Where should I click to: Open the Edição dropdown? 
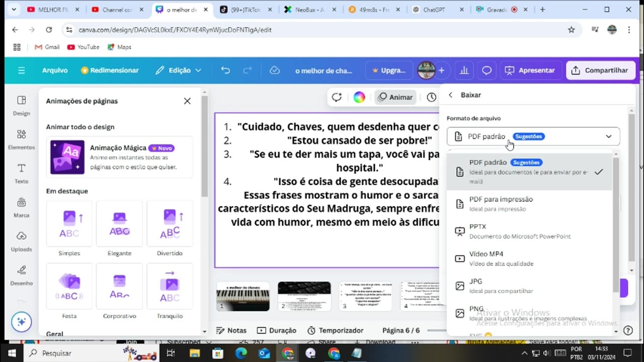point(178,70)
